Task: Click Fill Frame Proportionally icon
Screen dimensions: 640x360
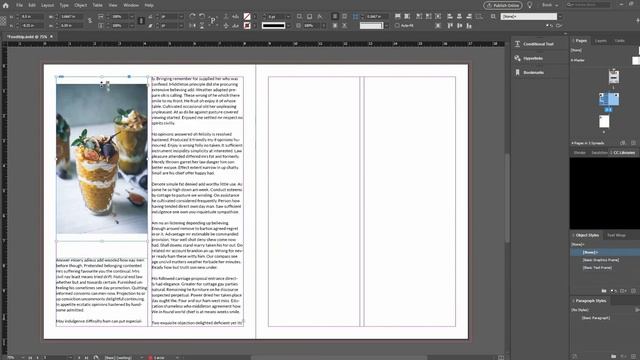Action: click(x=398, y=16)
